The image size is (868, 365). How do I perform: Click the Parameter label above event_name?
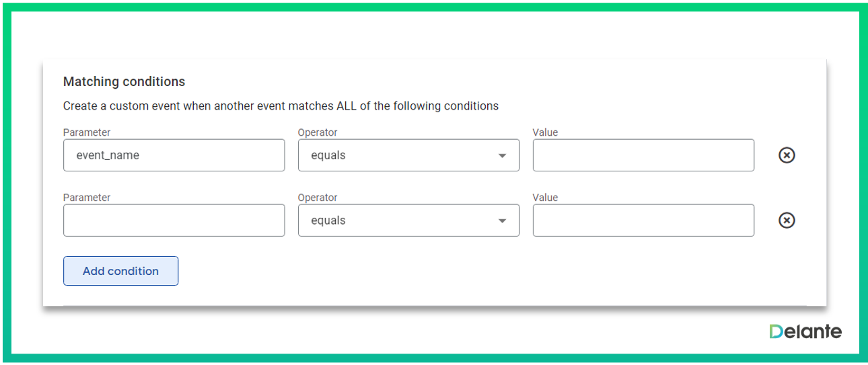coord(87,132)
